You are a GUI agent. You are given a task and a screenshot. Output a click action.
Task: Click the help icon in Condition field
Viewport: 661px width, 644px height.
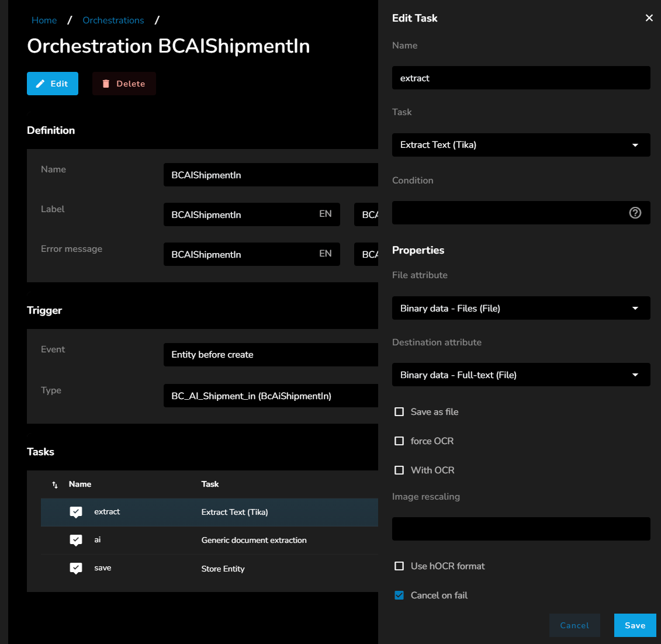(635, 213)
